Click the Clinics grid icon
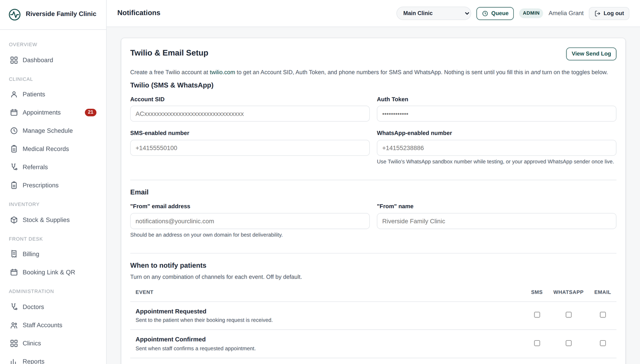The width and height of the screenshot is (640, 364). 14,343
